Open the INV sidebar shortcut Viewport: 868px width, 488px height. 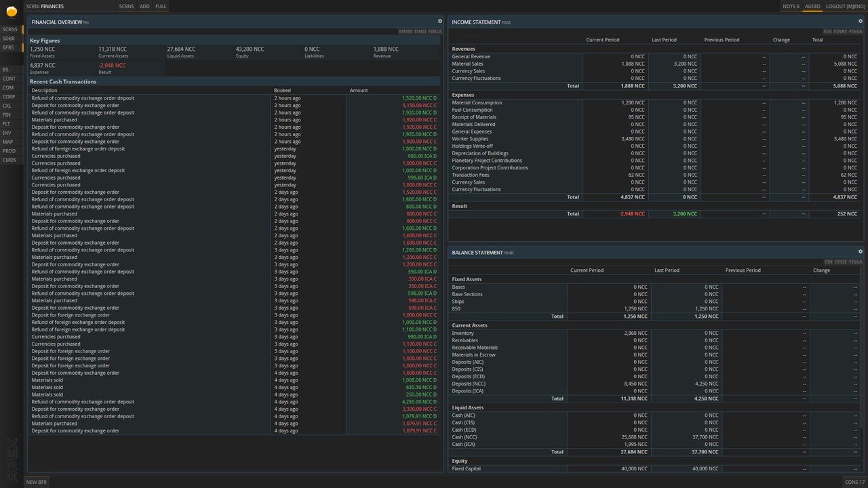(7, 133)
